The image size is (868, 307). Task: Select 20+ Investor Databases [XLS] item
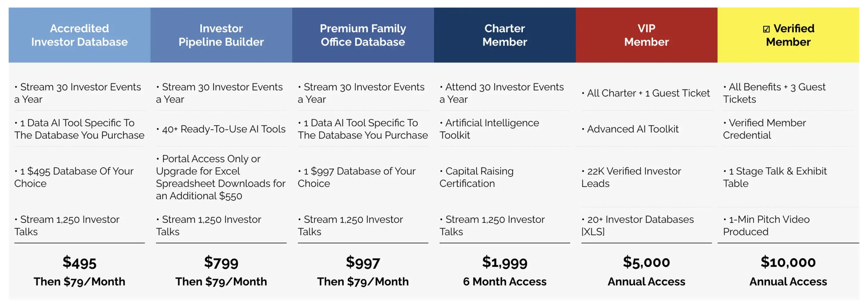click(x=637, y=225)
